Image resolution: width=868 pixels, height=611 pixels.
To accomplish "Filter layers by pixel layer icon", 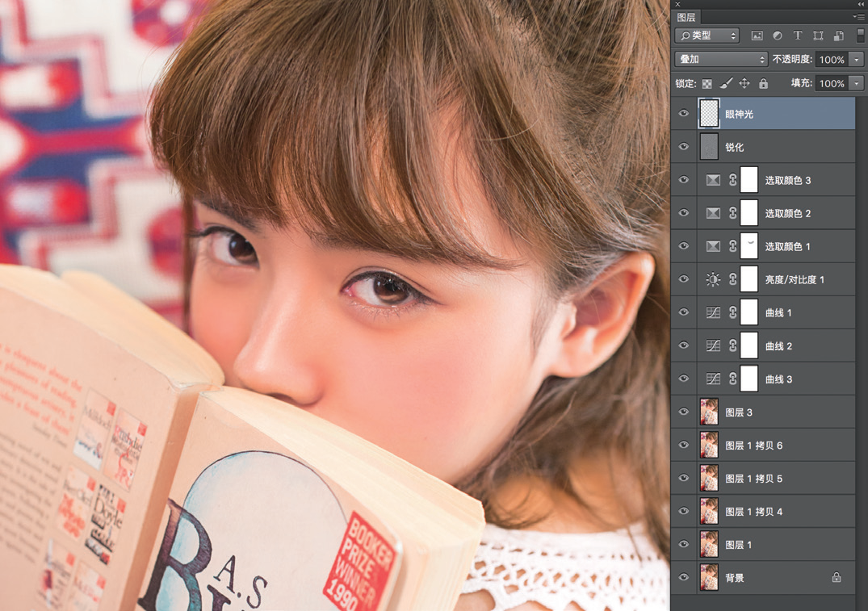I will click(x=757, y=36).
